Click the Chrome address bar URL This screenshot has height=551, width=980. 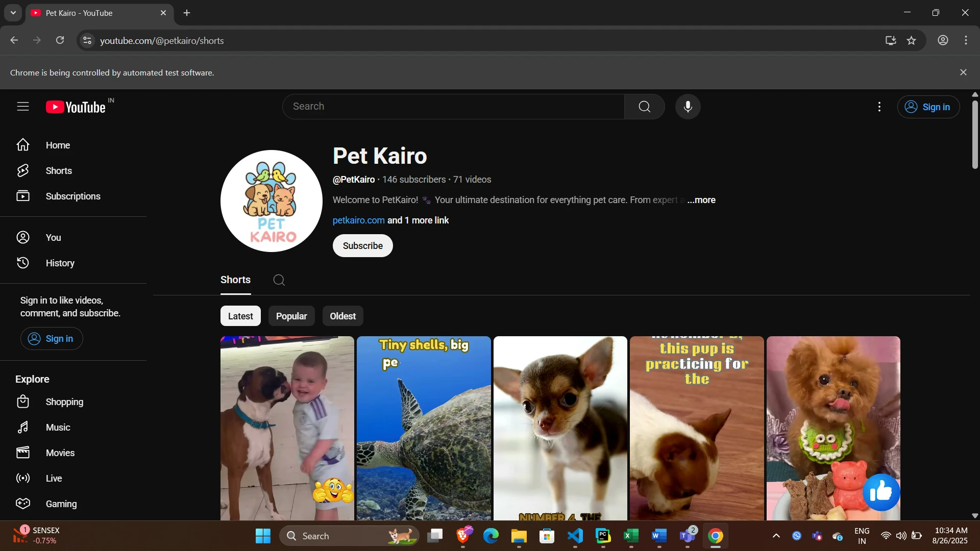pyautogui.click(x=162, y=40)
